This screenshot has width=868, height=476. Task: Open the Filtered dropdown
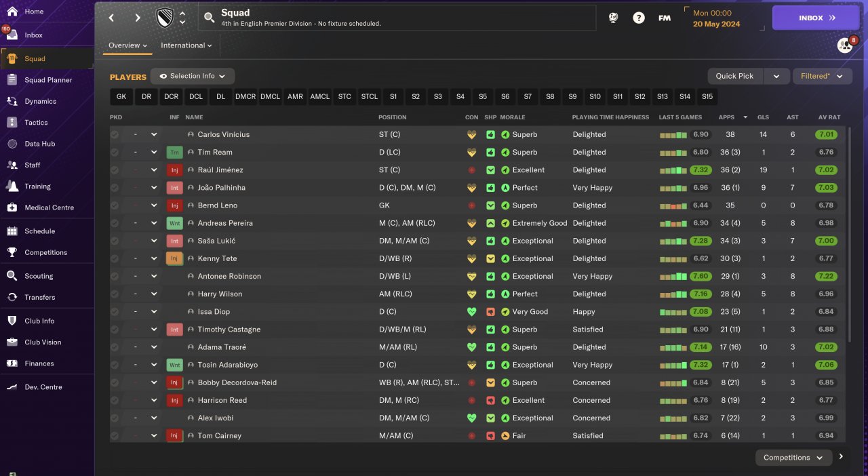pos(822,76)
